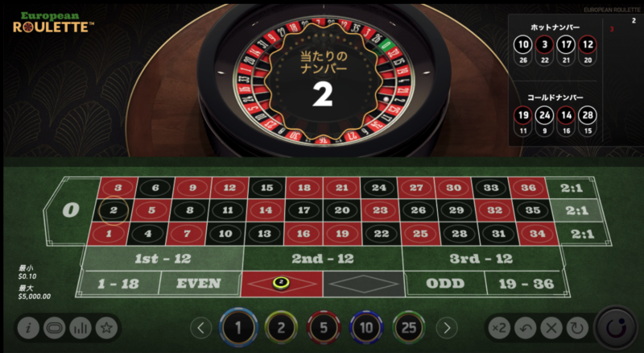Bet on the red diamond field
The image size is (644, 353).
(x=282, y=284)
